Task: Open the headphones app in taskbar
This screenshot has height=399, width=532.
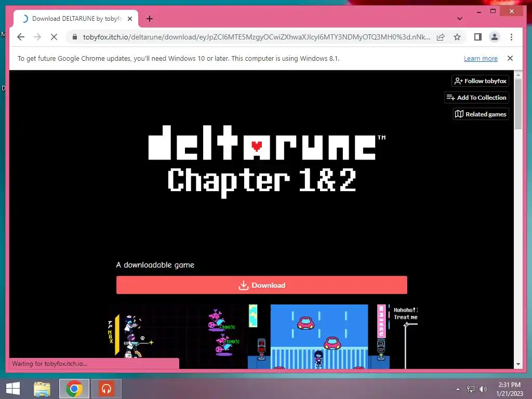Action: click(106, 389)
